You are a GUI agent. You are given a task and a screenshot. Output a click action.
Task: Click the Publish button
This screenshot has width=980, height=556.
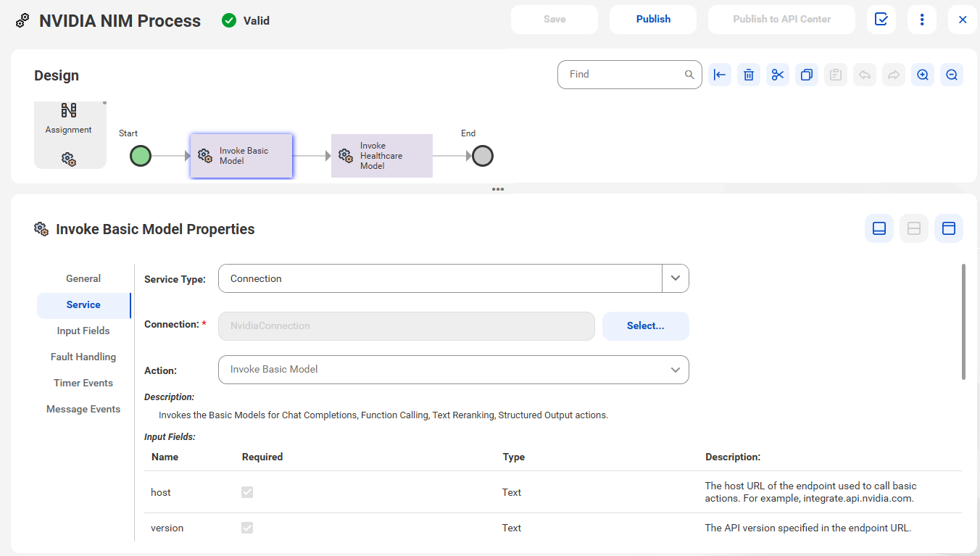click(x=653, y=20)
